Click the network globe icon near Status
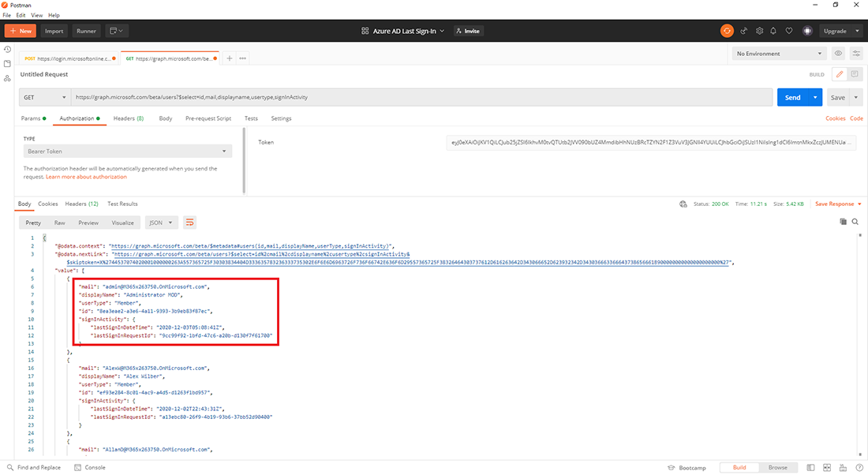Viewport: 868px width, 475px height. (683, 204)
